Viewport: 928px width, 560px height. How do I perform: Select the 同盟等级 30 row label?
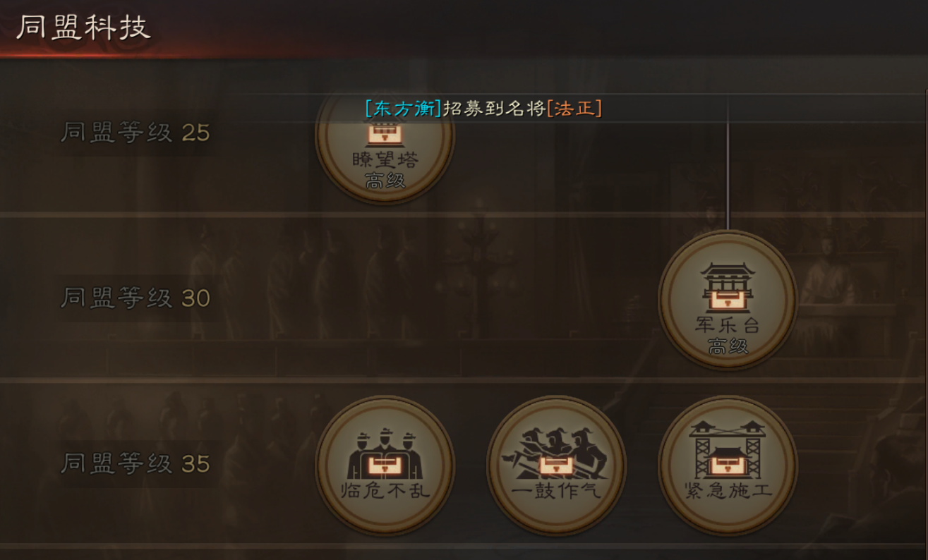pos(135,298)
